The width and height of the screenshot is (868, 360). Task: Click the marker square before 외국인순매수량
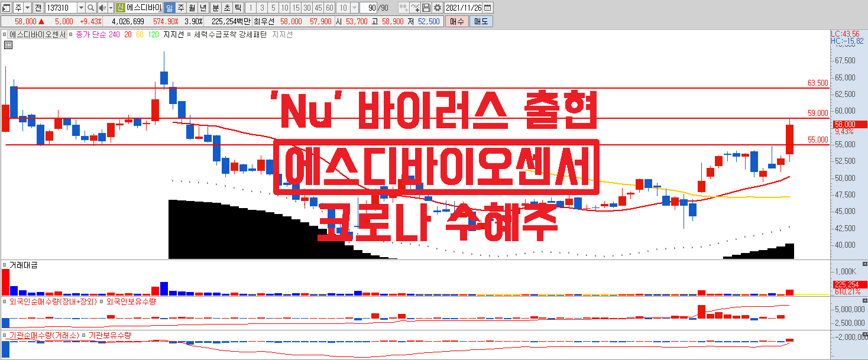(5, 301)
